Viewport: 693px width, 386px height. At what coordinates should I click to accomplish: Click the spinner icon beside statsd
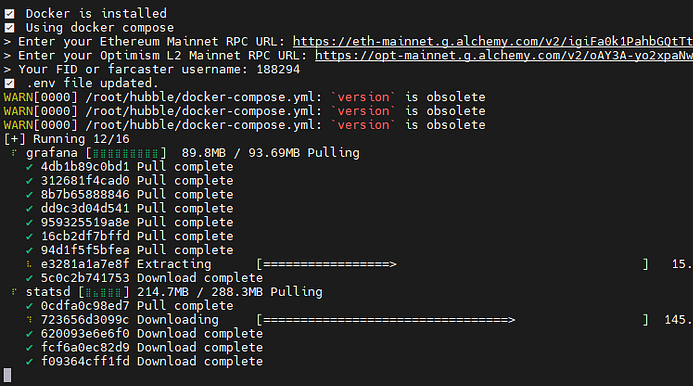pyautogui.click(x=14, y=292)
